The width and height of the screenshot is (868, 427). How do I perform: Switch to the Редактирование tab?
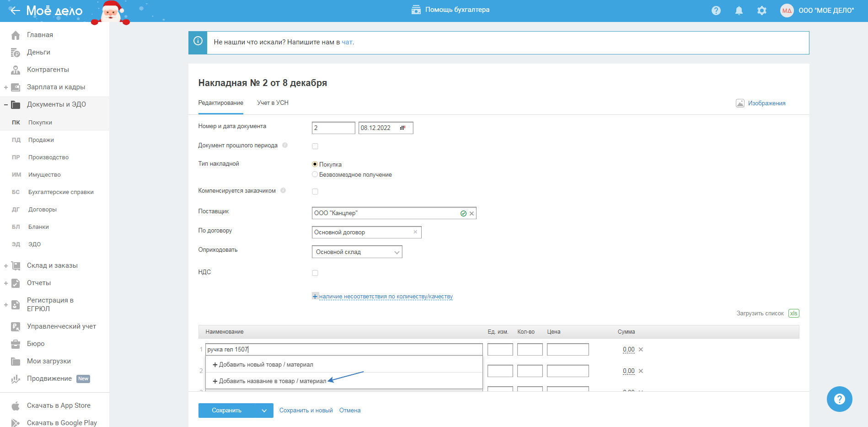(221, 103)
